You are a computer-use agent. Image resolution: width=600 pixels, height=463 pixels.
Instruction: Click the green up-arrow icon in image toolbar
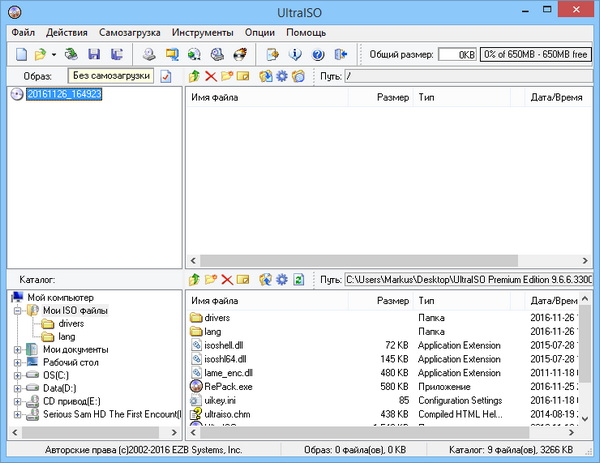(194, 76)
